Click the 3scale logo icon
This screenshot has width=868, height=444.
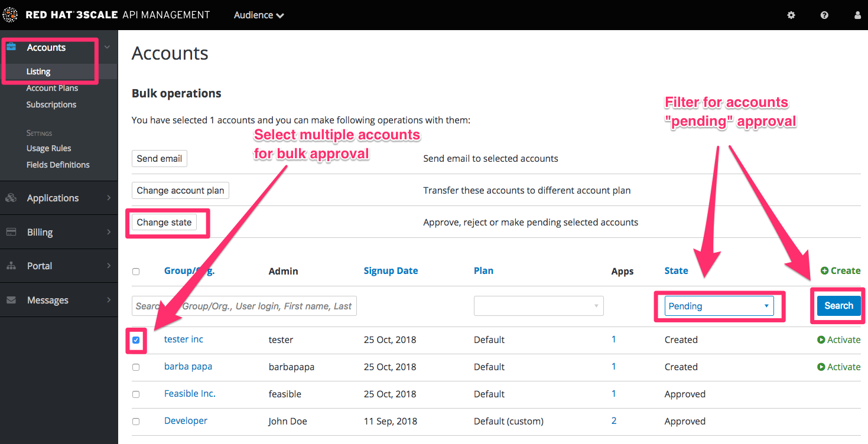(11, 15)
